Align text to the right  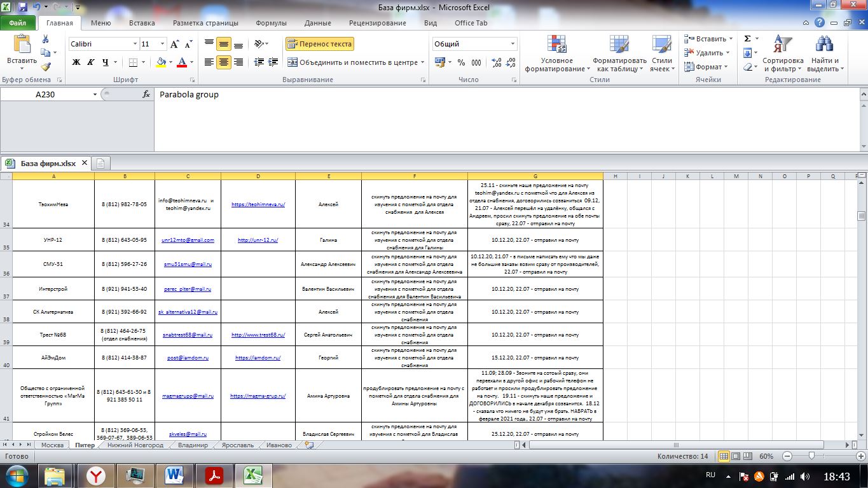238,62
